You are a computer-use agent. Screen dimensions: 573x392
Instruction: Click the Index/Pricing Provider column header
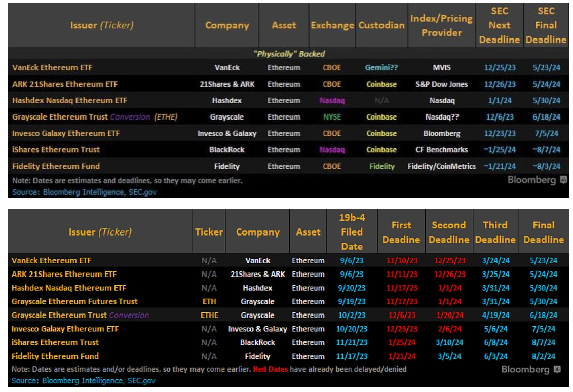441,25
